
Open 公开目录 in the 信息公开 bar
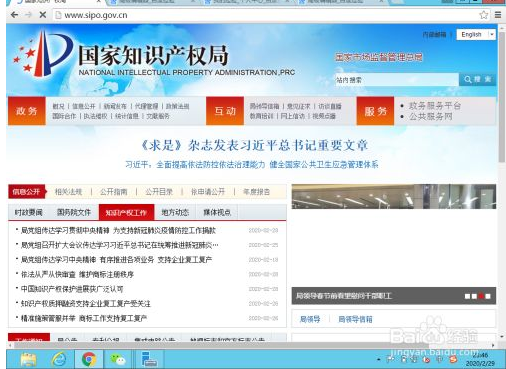(x=159, y=192)
